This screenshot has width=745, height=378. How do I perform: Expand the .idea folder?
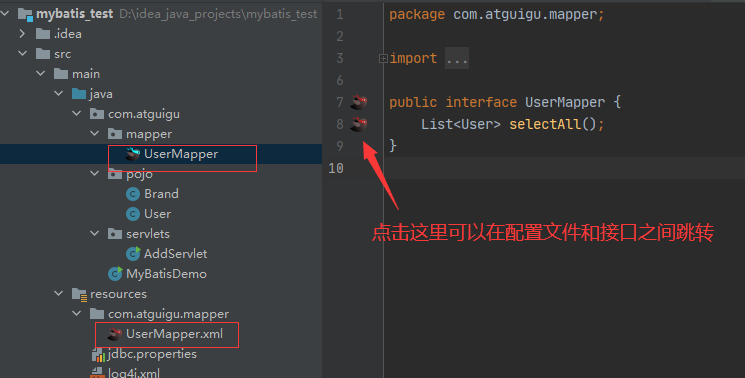pyautogui.click(x=22, y=34)
